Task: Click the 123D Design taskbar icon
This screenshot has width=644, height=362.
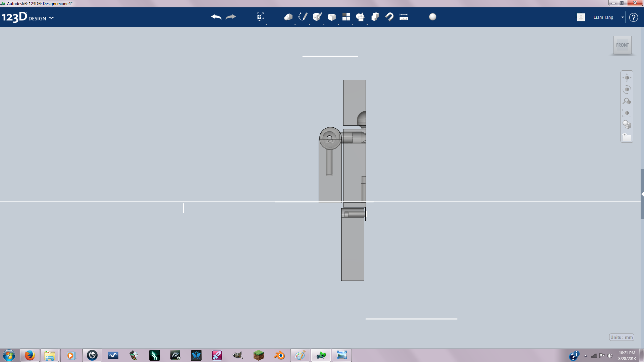Action: click(x=321, y=355)
